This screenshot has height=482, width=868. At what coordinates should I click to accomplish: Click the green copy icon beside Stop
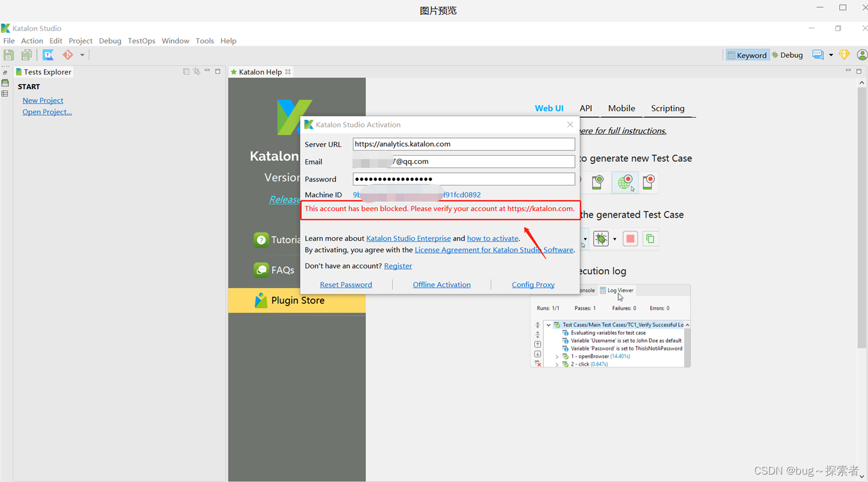650,239
